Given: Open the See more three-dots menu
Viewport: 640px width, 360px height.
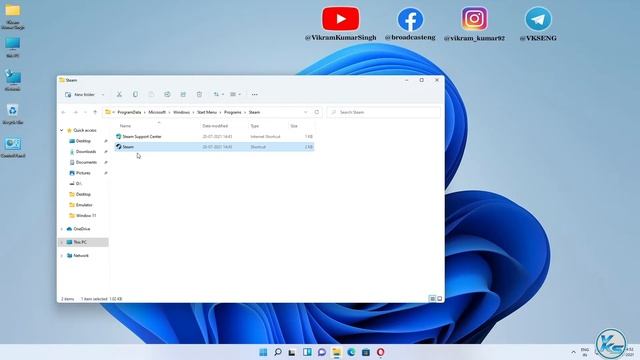Looking at the screenshot, I should [x=254, y=94].
